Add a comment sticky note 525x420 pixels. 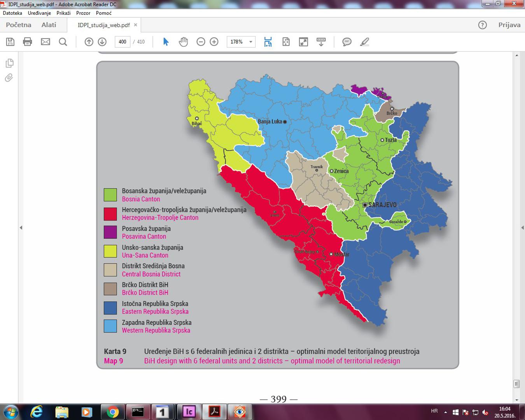click(x=347, y=42)
